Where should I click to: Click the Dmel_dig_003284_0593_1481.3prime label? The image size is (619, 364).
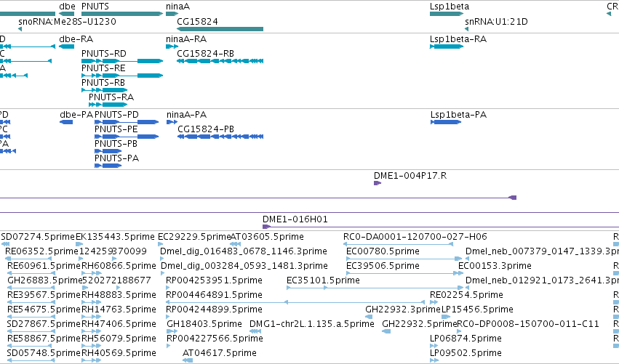[x=244, y=266]
